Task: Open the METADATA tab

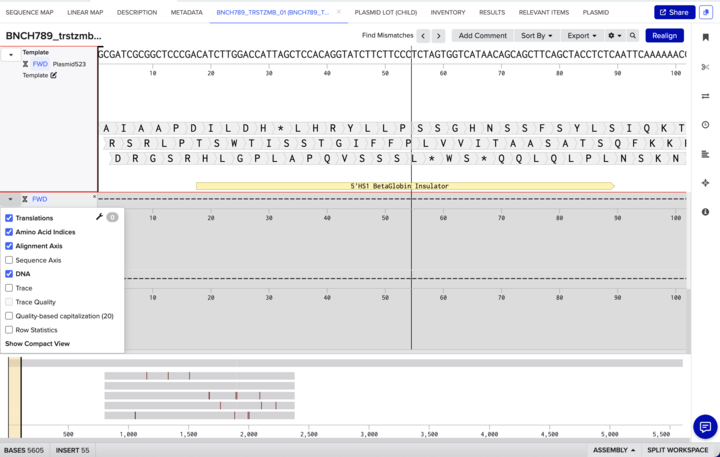Action: pyautogui.click(x=186, y=12)
